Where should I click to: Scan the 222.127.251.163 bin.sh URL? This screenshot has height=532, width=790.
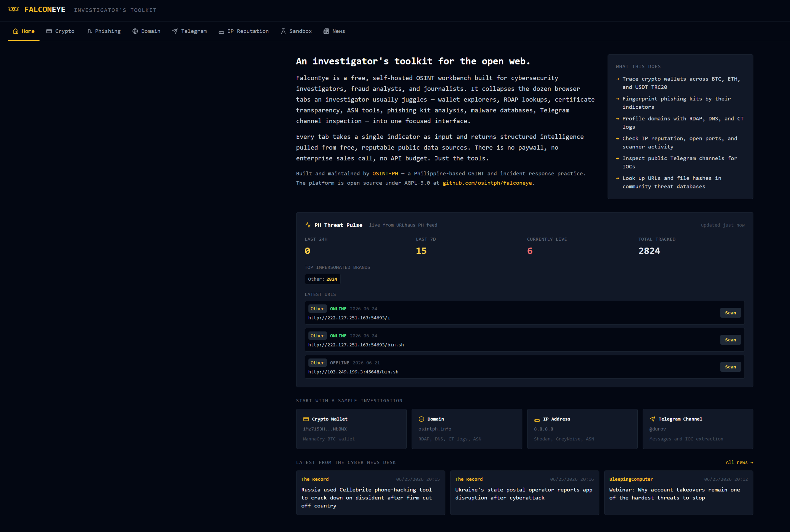pyautogui.click(x=730, y=340)
